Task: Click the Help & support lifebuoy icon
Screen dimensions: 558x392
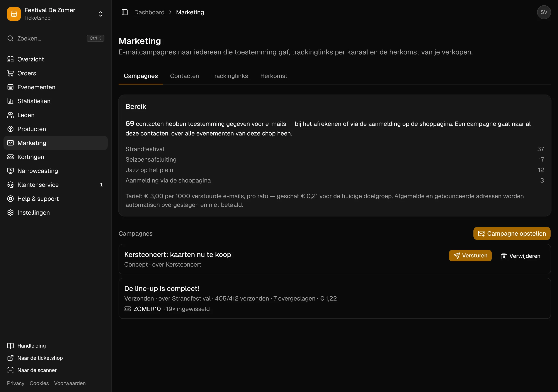Action: (10, 199)
